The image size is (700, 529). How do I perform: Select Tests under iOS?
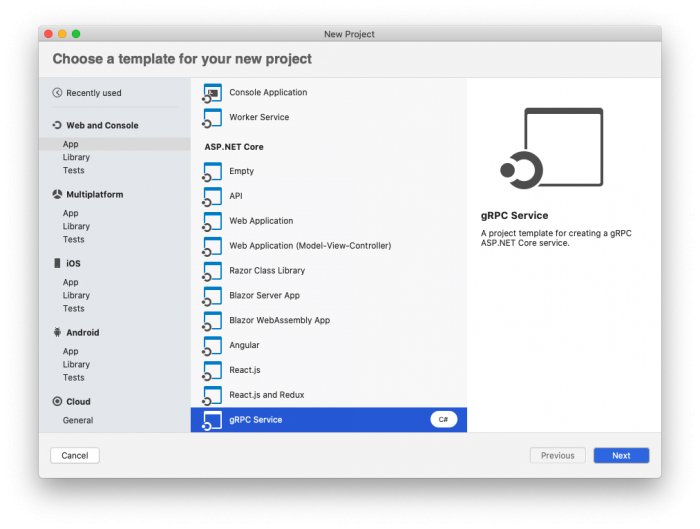coord(74,309)
